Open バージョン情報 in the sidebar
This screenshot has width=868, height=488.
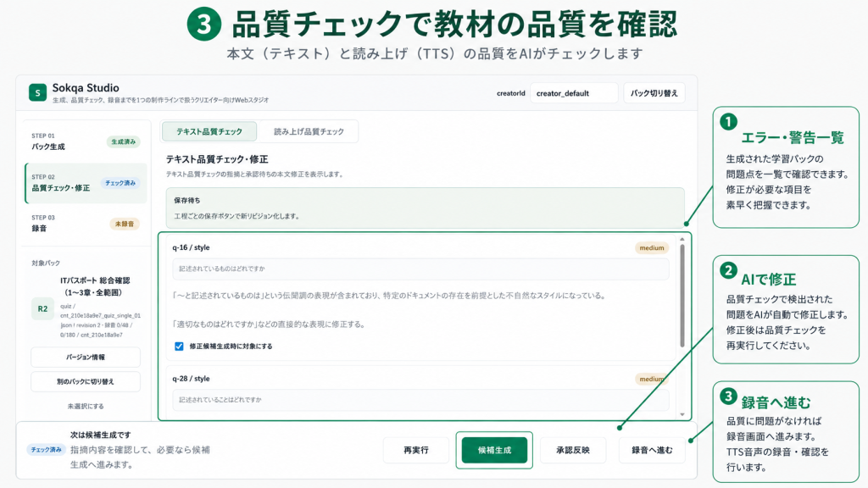[x=86, y=358]
